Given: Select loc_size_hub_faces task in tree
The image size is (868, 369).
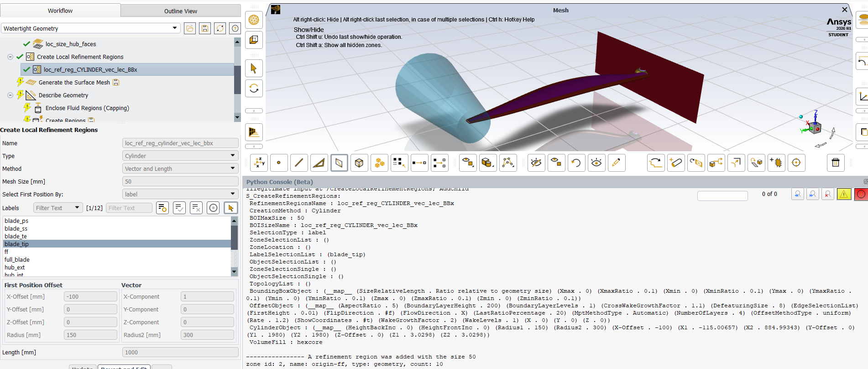Looking at the screenshot, I should [x=71, y=44].
